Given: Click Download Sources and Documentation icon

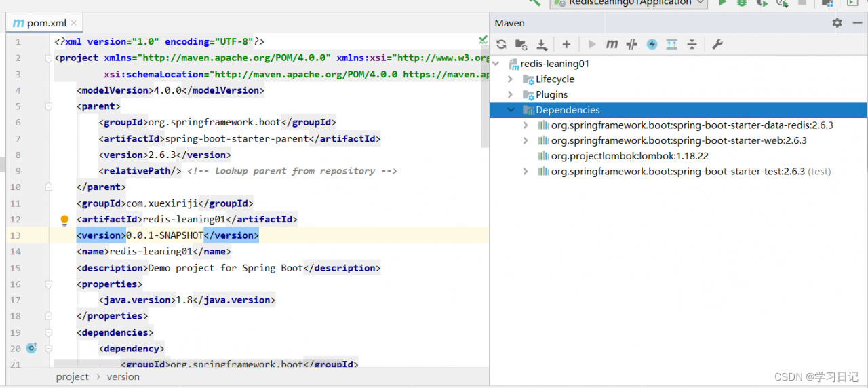Looking at the screenshot, I should [x=542, y=44].
